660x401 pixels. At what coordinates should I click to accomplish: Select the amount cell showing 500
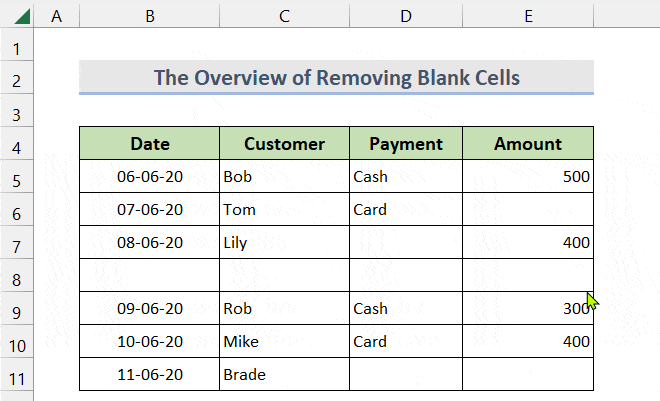tap(527, 177)
